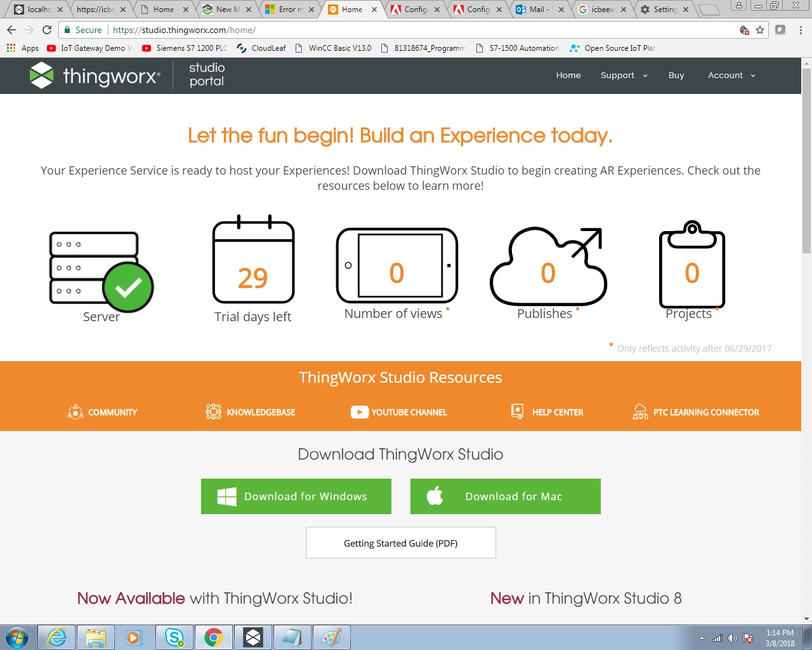The height and width of the screenshot is (650, 812).
Task: Click the extension icon in address bar
Action: (780, 30)
